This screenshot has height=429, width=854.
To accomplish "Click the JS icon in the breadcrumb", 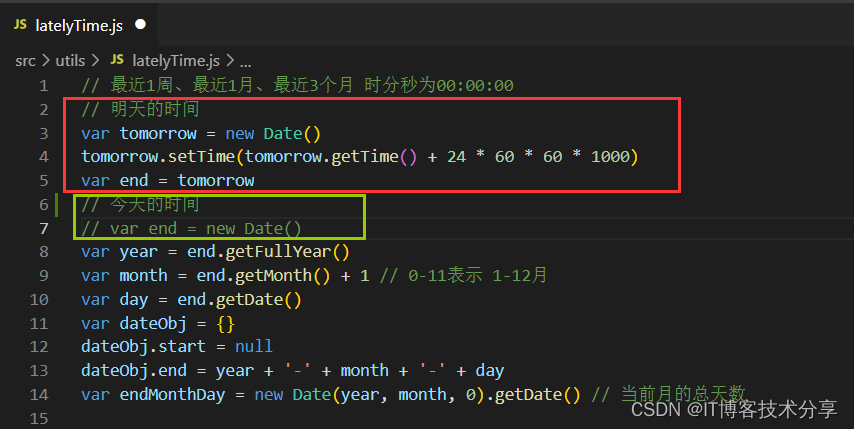I will click(117, 59).
